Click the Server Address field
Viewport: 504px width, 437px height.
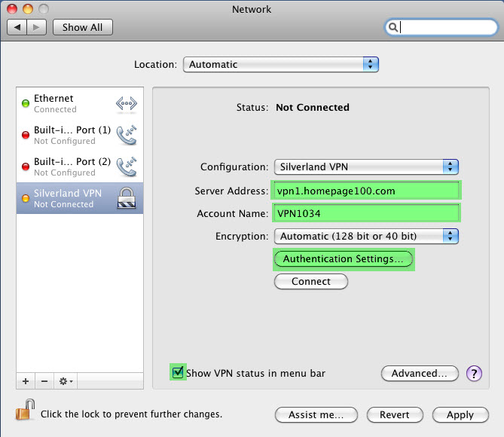coord(366,191)
